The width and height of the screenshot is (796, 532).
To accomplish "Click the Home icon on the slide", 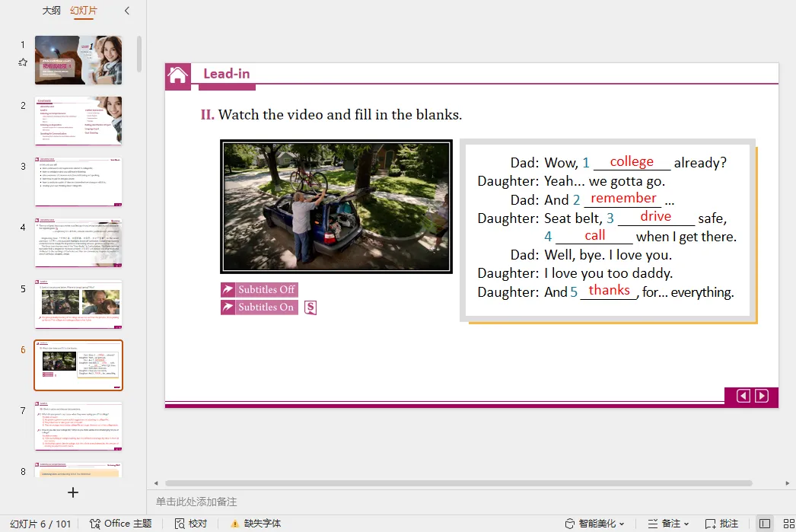I will click(177, 76).
